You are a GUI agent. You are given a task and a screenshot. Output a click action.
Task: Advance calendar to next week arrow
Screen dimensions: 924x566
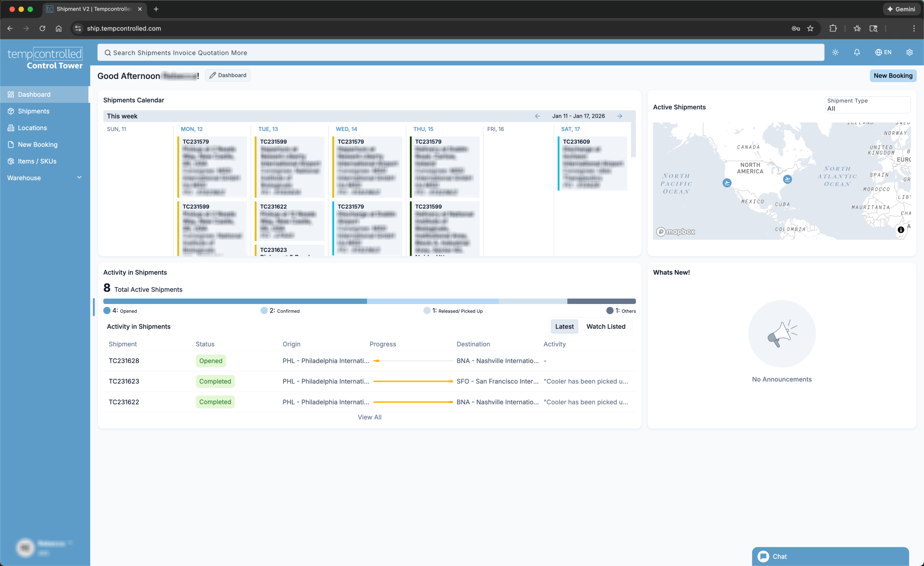619,116
